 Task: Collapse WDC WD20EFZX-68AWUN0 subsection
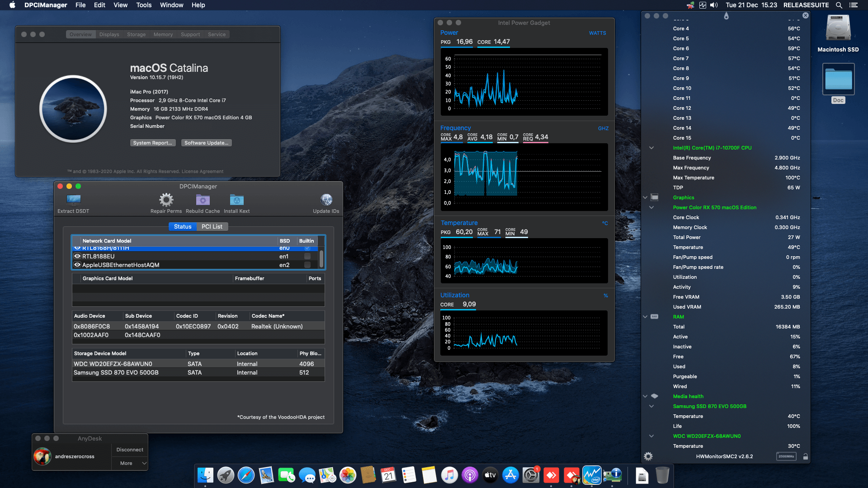651,436
